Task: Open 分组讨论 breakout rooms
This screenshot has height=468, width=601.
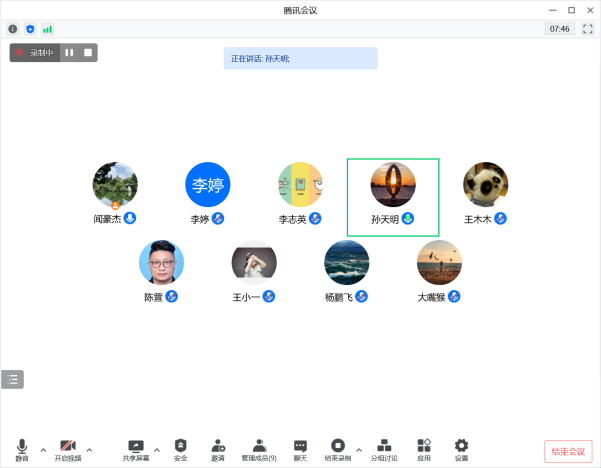Action: click(x=383, y=448)
